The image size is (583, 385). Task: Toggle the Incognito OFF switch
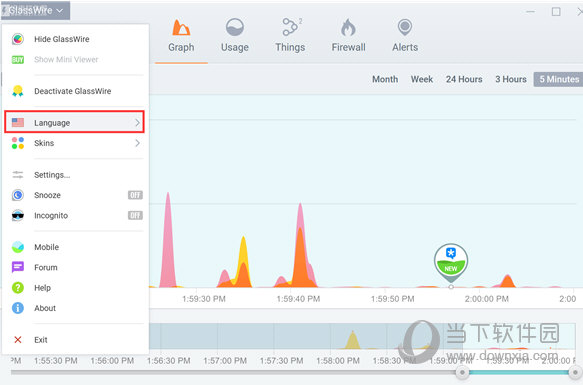(x=135, y=215)
